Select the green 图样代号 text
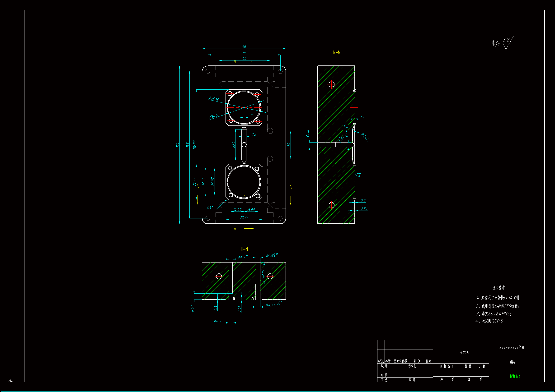This screenshot has height=392, width=555. click(x=515, y=376)
